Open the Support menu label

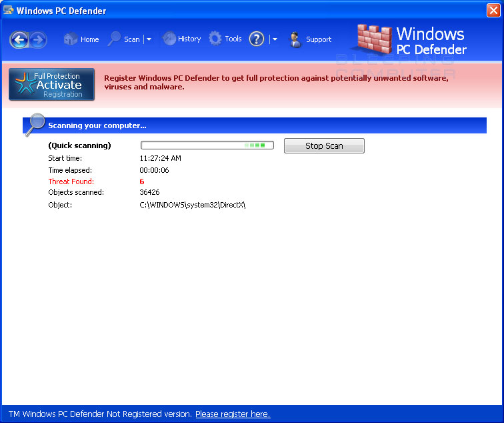tap(319, 39)
